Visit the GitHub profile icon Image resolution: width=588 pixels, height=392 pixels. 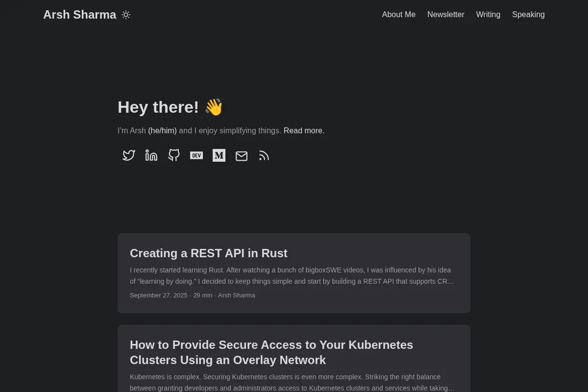tap(174, 156)
